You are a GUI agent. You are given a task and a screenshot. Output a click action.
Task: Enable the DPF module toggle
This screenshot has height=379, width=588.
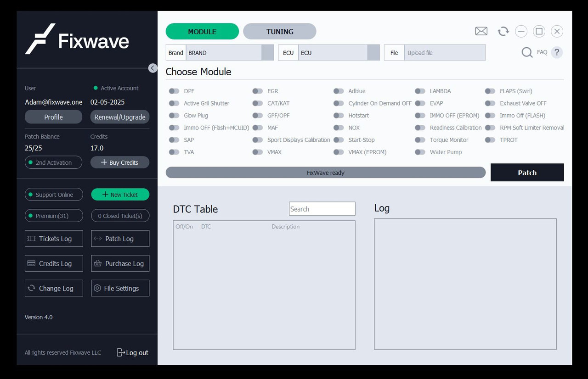(x=175, y=91)
